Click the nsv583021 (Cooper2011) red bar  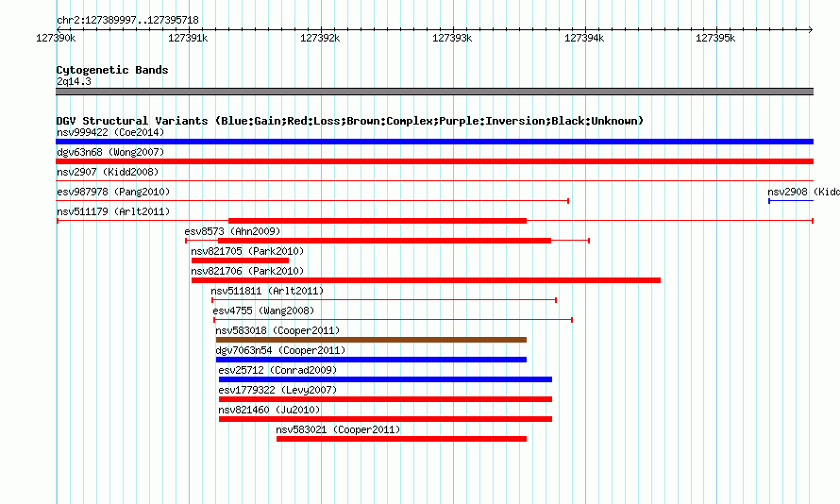click(x=401, y=439)
